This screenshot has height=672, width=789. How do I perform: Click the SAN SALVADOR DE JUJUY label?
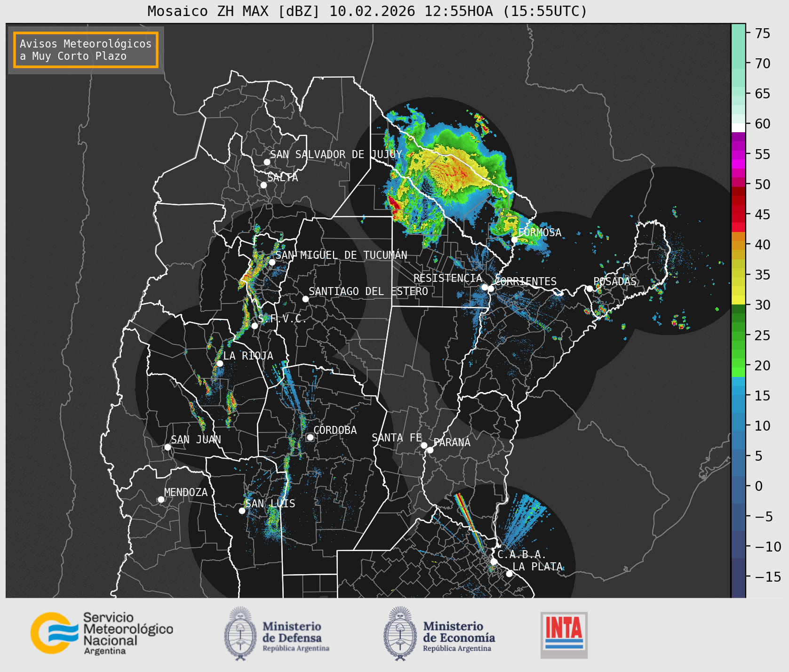click(x=336, y=154)
